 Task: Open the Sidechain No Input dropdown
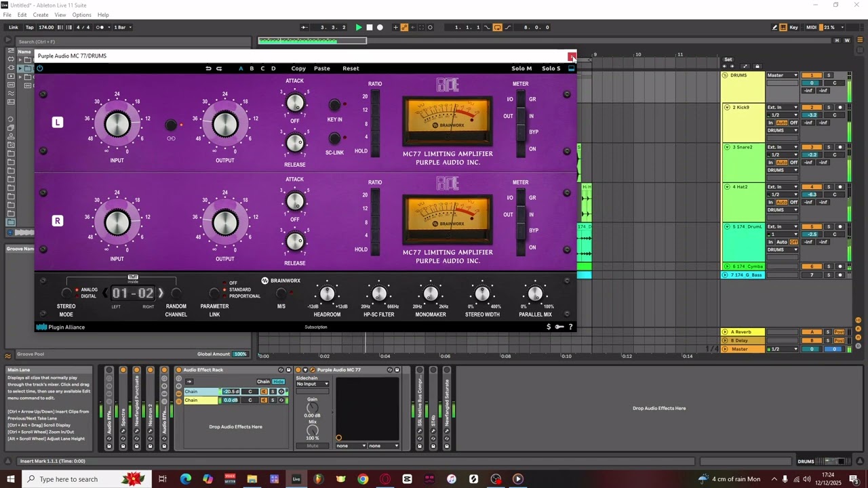click(313, 384)
